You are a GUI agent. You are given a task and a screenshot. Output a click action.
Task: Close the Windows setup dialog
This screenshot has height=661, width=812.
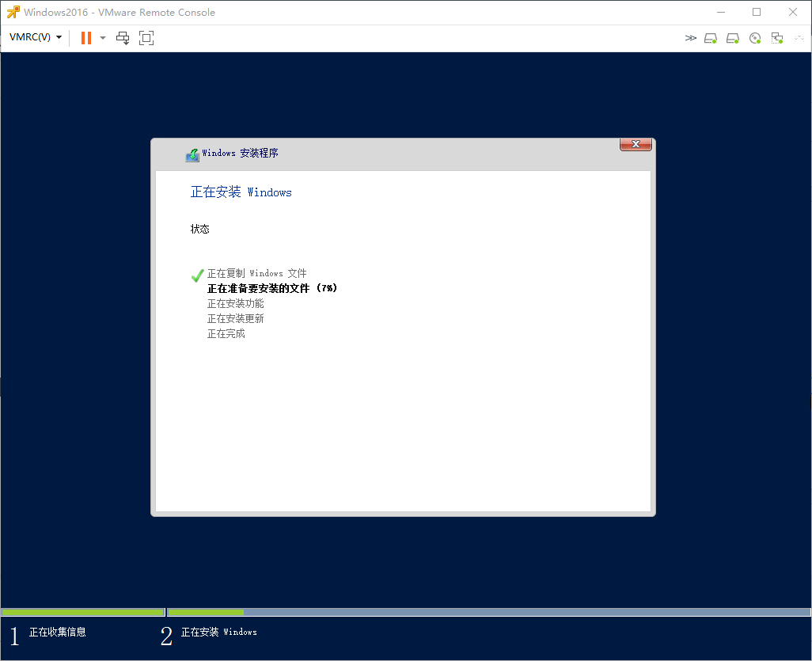tap(636, 144)
